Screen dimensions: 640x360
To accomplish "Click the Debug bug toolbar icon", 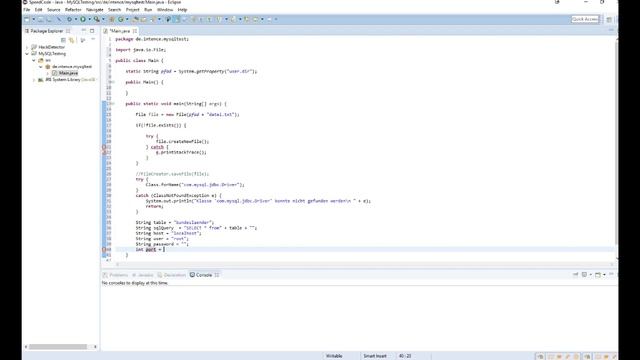I will click(x=69, y=19).
